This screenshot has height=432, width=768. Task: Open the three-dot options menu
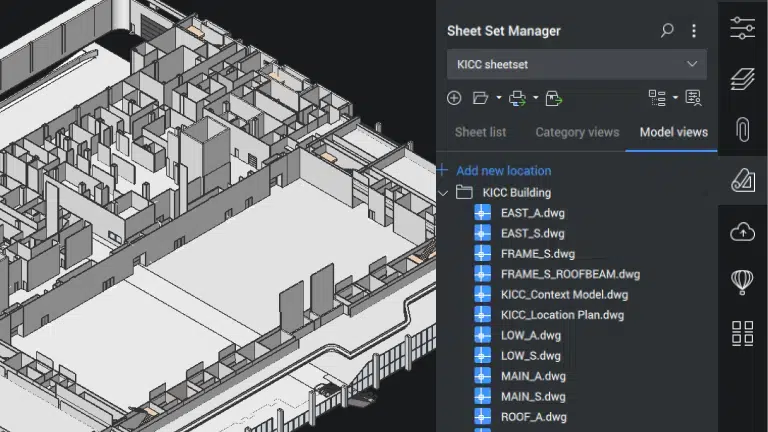pyautogui.click(x=694, y=31)
